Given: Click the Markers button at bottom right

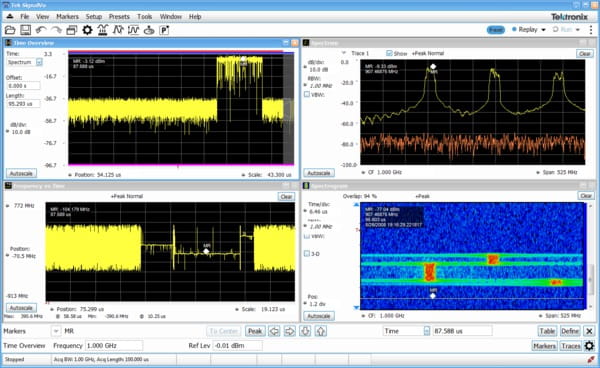Looking at the screenshot, I should click(x=545, y=346).
